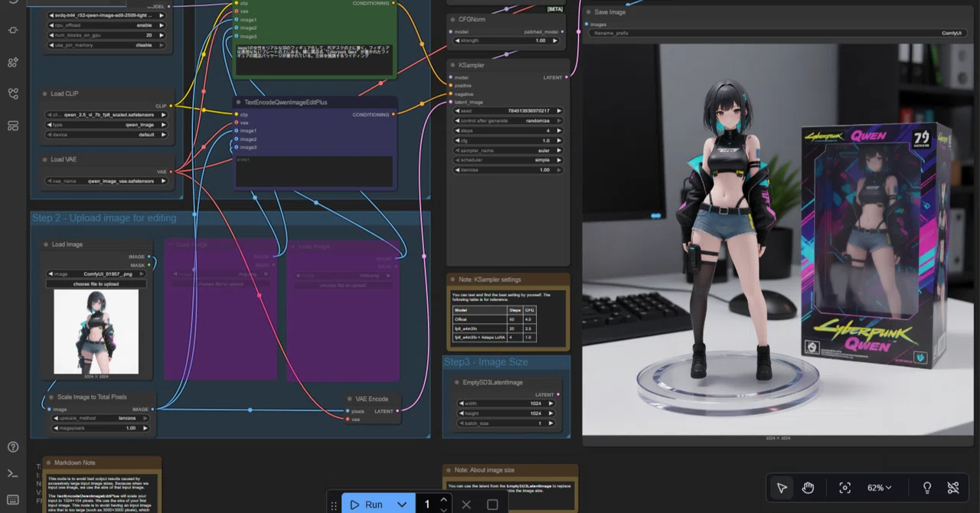Viewport: 980px width, 513px height.
Task: Click previous image arrow in Load Image node
Action: [51, 273]
